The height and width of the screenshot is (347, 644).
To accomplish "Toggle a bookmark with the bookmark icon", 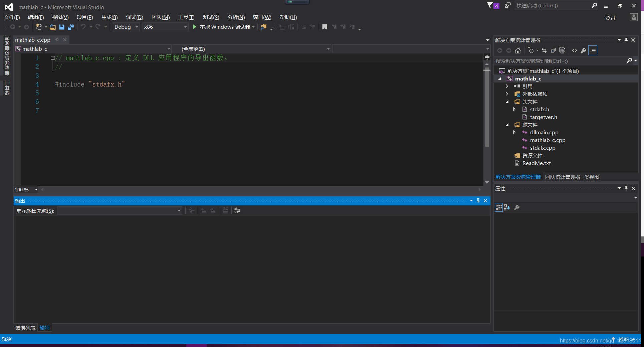I will pyautogui.click(x=325, y=27).
